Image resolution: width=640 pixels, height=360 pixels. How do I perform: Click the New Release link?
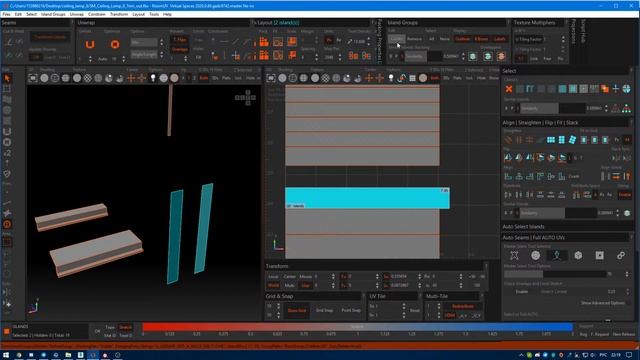click(624, 334)
